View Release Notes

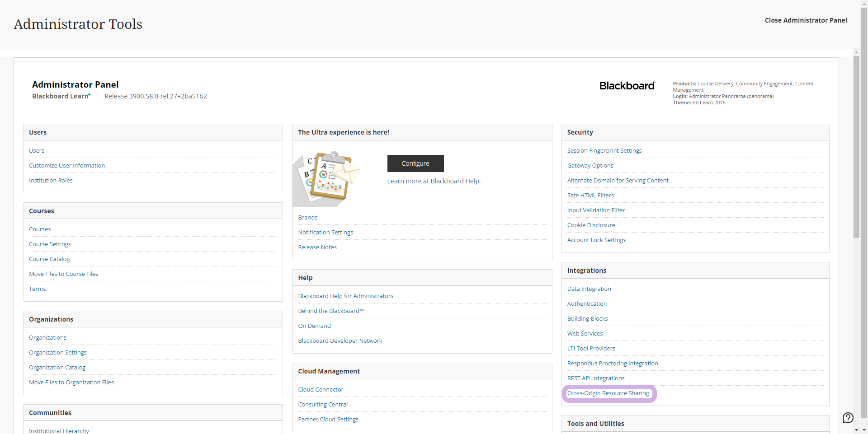[317, 247]
